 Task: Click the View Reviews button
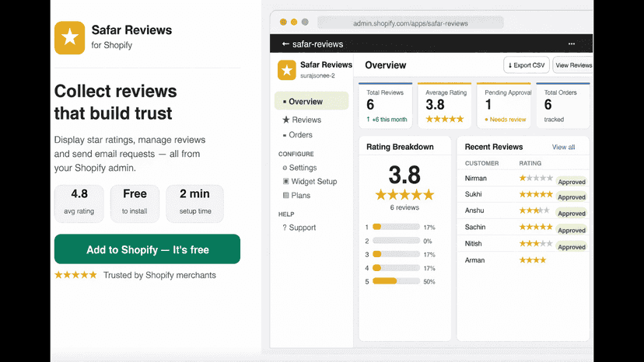click(573, 65)
